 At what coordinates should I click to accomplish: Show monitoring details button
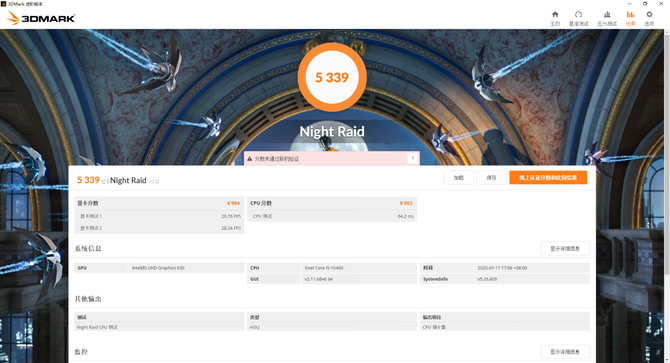pyautogui.click(x=565, y=352)
